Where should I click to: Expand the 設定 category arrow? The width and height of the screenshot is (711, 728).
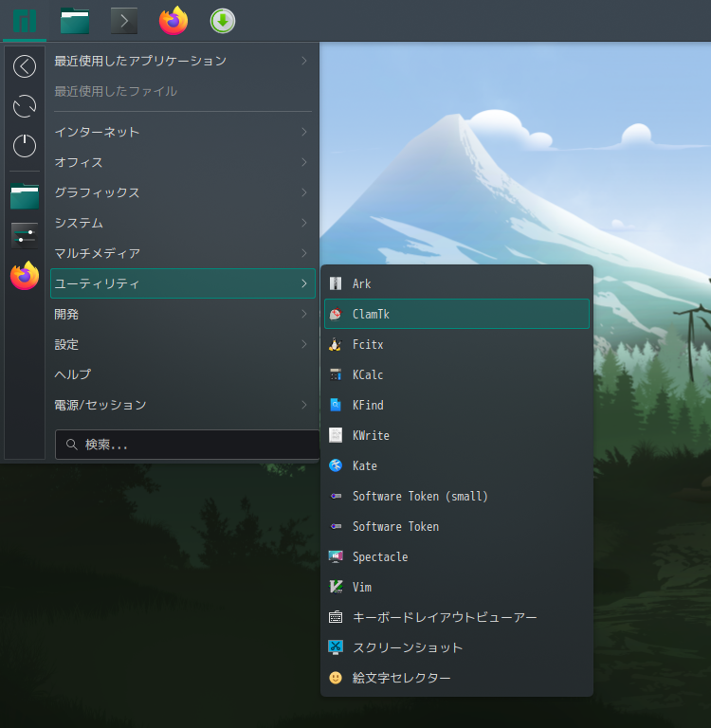304,344
